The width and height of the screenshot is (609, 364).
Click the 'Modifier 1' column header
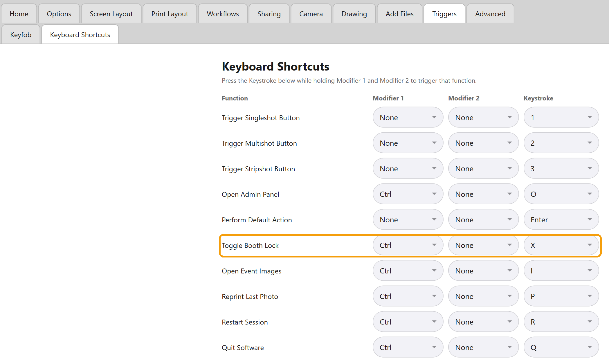pyautogui.click(x=388, y=98)
